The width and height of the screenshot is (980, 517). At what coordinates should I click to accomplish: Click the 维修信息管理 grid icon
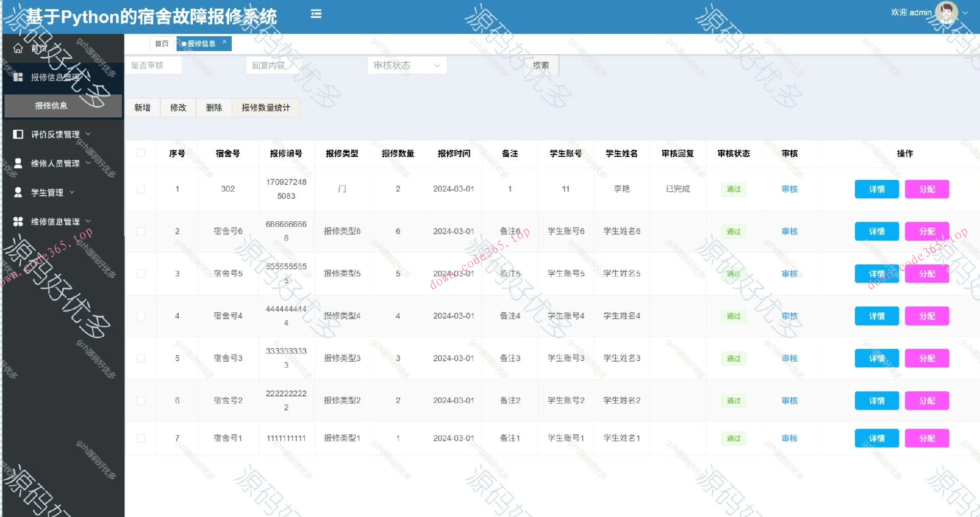[18, 221]
